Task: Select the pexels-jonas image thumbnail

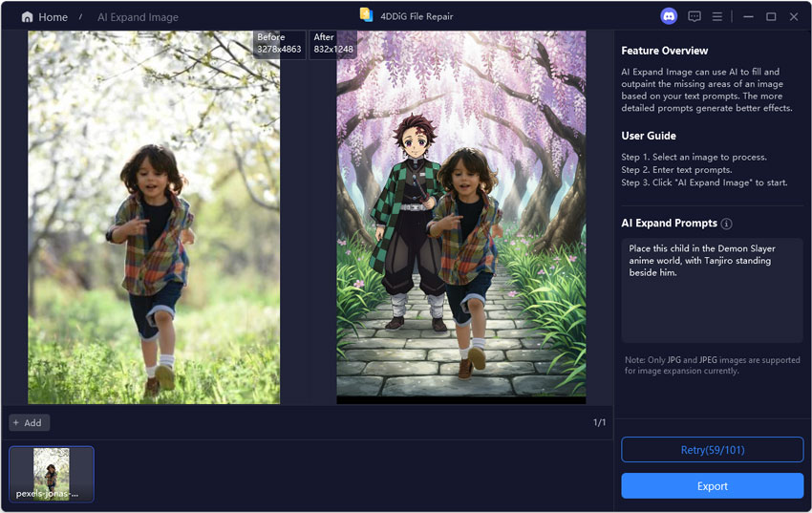Action: [x=52, y=474]
